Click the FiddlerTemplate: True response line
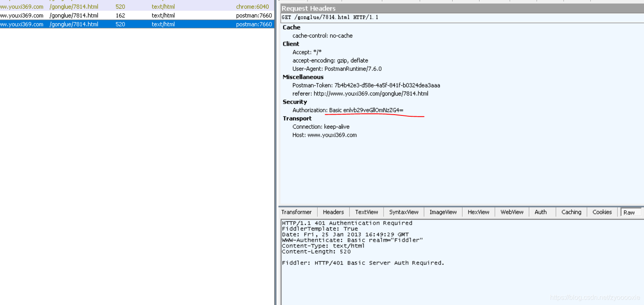This screenshot has width=644, height=305. 320,229
